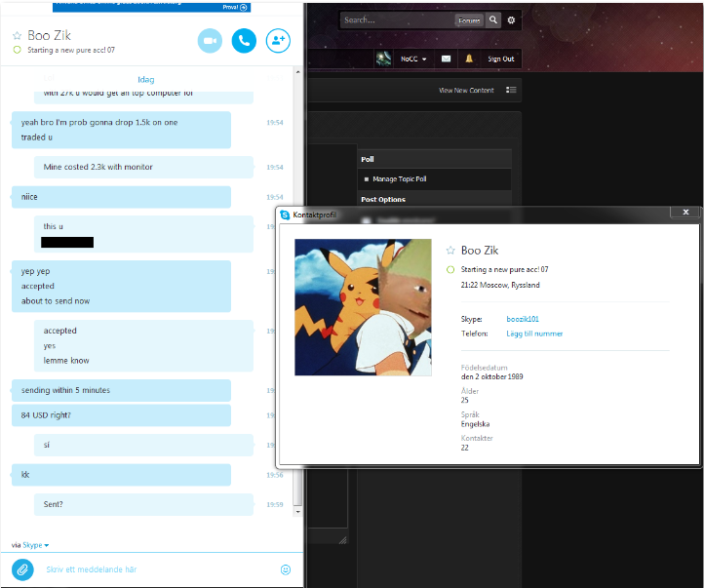Add people to the Boo Zik conversation
The image size is (704, 588).
click(278, 41)
